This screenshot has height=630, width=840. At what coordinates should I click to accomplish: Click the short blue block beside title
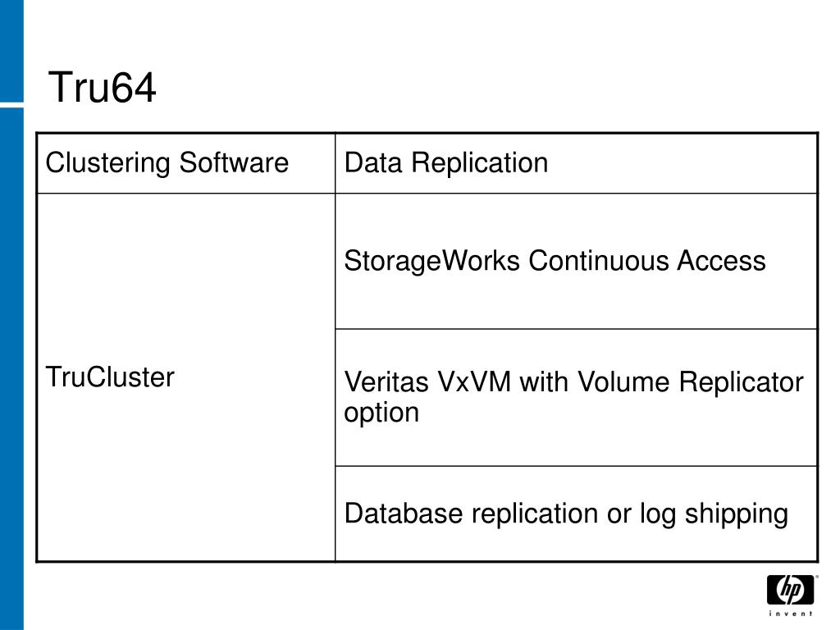coord(11,51)
